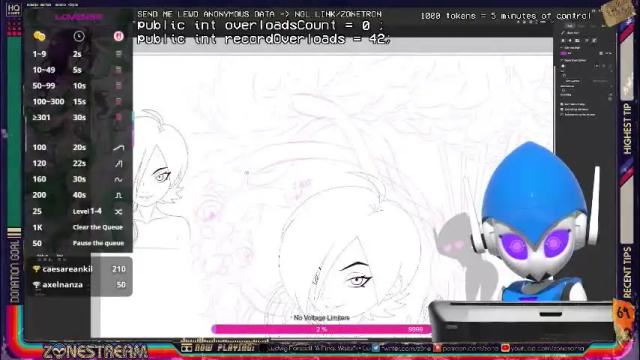Click the '10~49' token range
Image resolution: width=640 pixels, height=360 pixels.
point(44,70)
